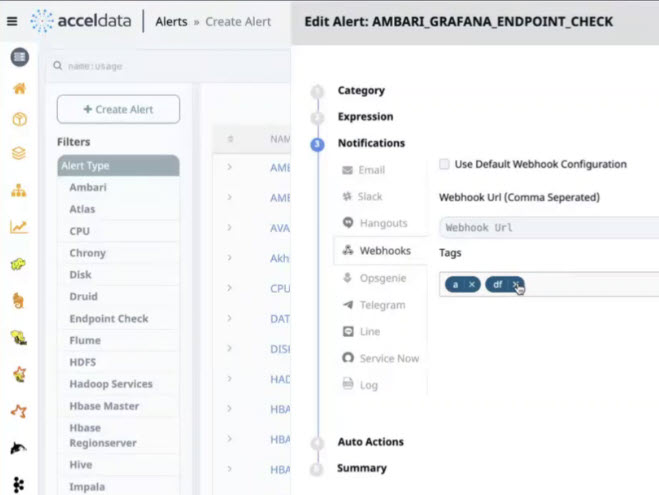Open the Hadoop elephant sidebar icon
The image size is (659, 495).
[x=18, y=264]
